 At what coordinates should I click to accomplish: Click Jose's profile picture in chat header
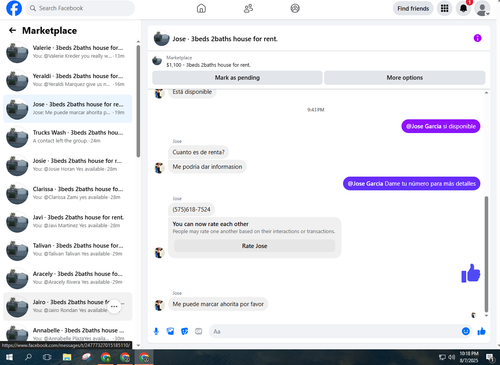coord(161,39)
